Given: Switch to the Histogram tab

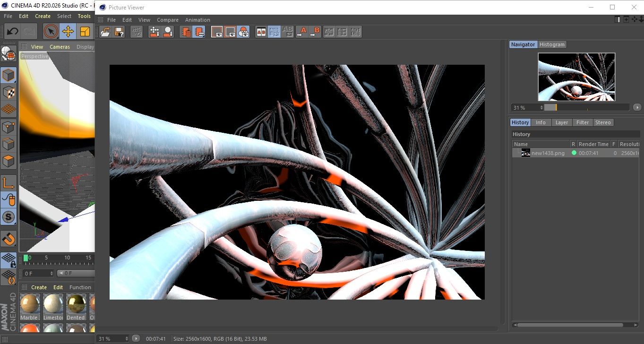Looking at the screenshot, I should 552,44.
